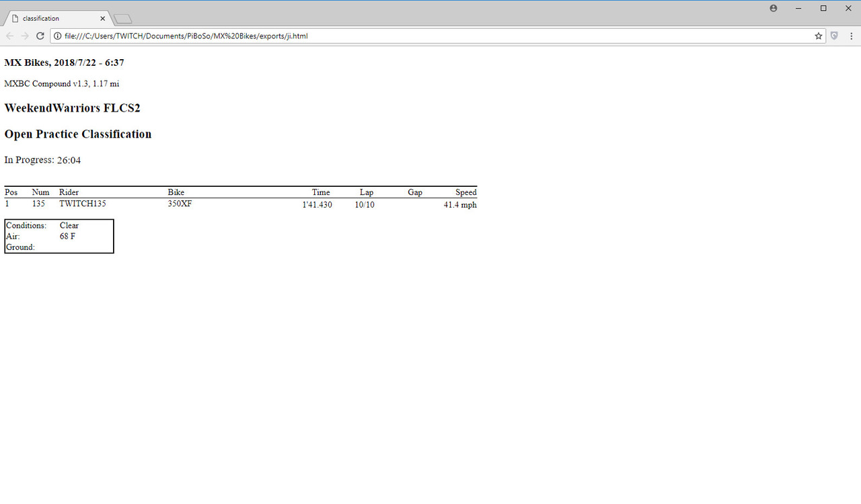861x504 pixels.
Task: Bookmark this page with the star icon
Action: tap(819, 36)
